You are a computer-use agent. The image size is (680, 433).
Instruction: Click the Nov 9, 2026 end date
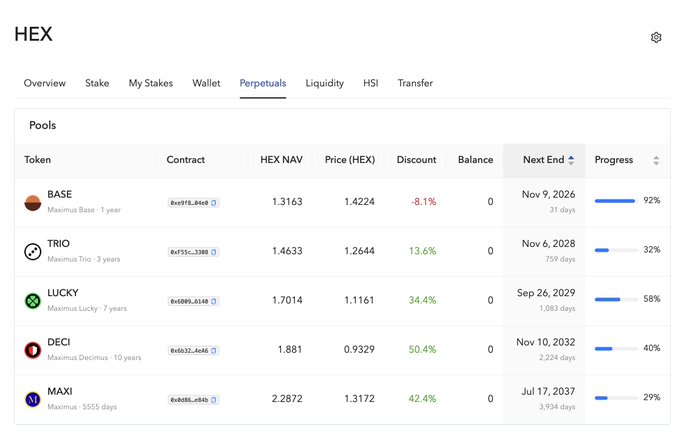pos(549,194)
